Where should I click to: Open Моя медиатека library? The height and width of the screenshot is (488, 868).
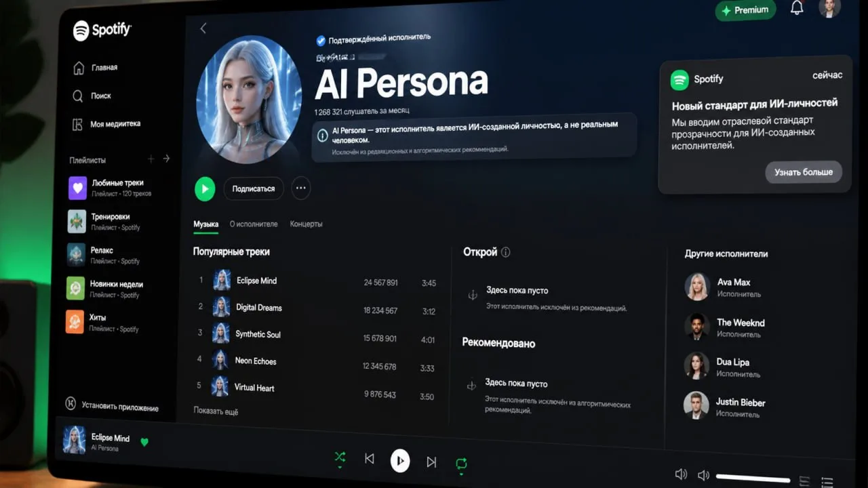pyautogui.click(x=106, y=124)
